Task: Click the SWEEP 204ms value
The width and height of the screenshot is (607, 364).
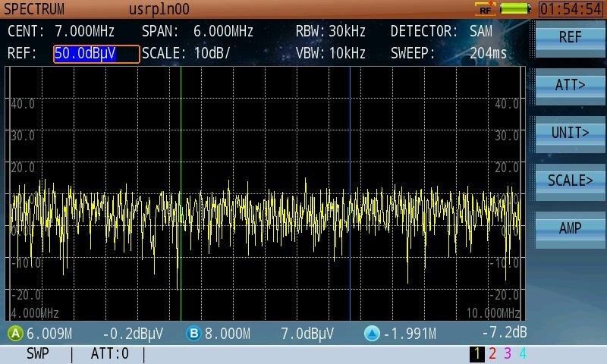Action: tap(488, 53)
